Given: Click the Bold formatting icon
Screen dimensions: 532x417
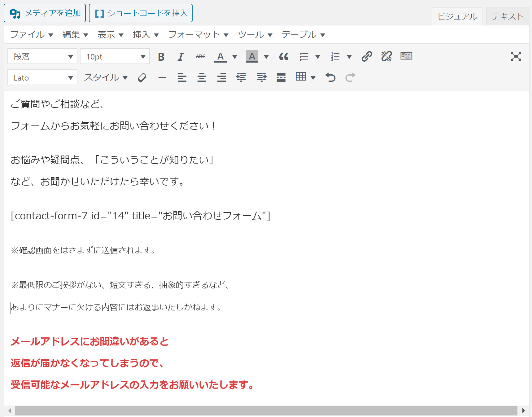Looking at the screenshot, I should point(161,57).
